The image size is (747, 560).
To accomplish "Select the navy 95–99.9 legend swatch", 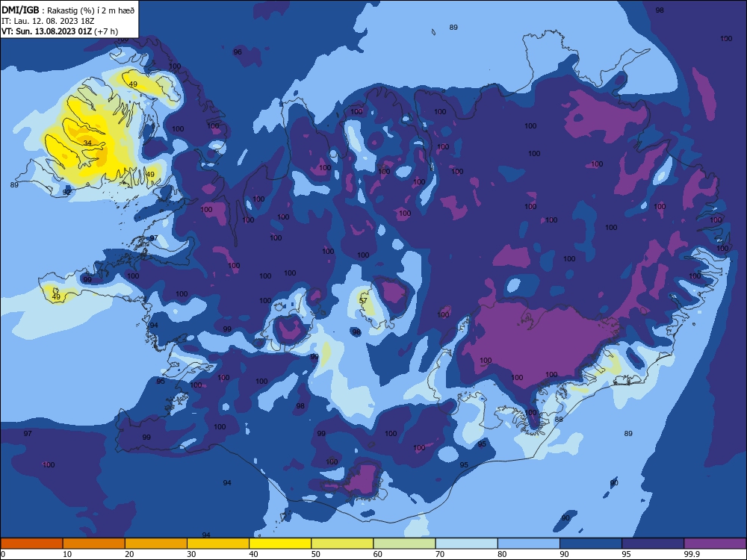I will coord(653,544).
